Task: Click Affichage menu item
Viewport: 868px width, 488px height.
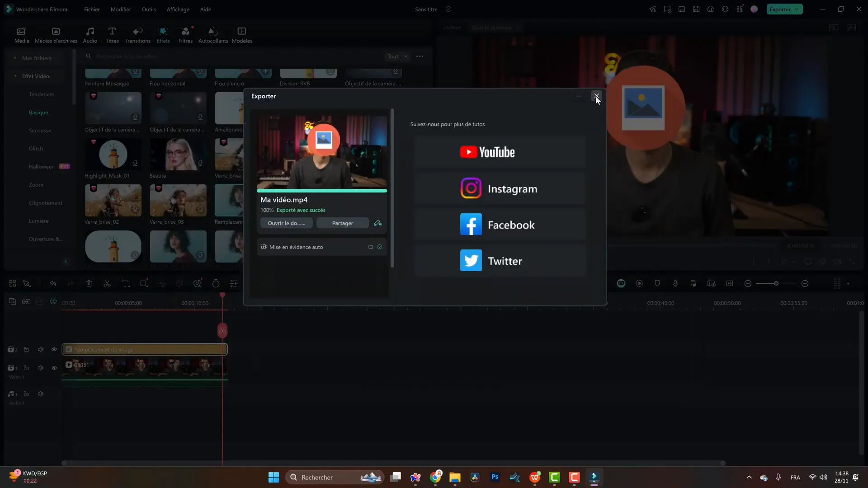Action: click(178, 9)
